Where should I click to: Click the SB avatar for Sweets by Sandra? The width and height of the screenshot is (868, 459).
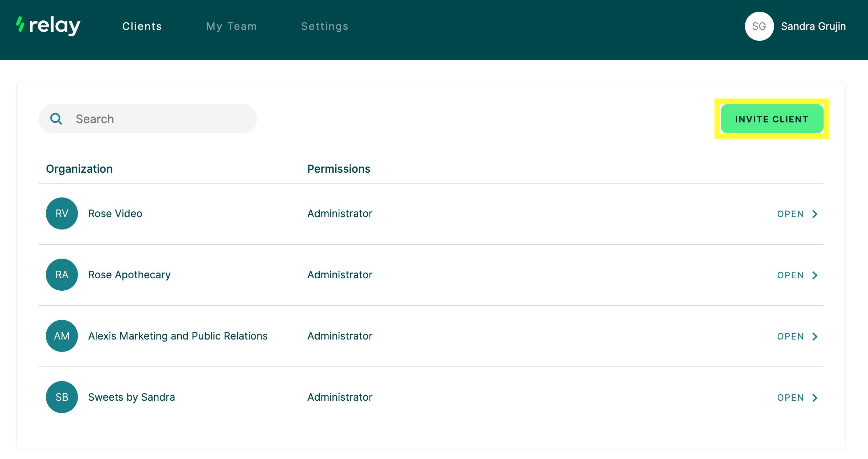click(x=62, y=397)
